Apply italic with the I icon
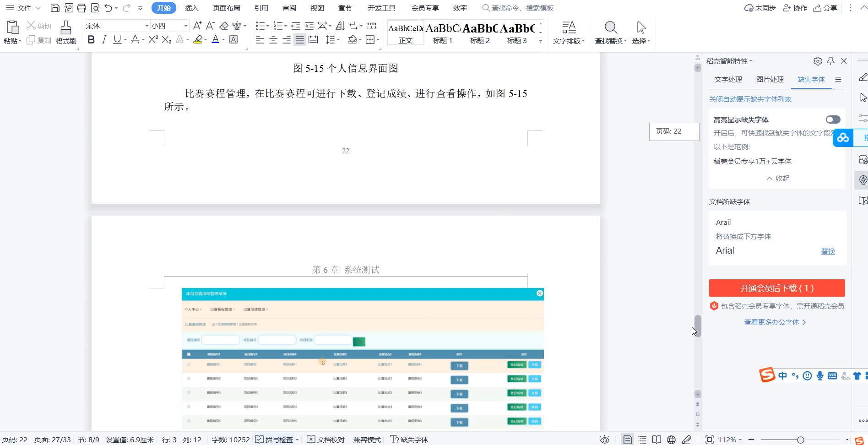Image resolution: width=868 pixels, height=445 pixels. pyautogui.click(x=104, y=40)
